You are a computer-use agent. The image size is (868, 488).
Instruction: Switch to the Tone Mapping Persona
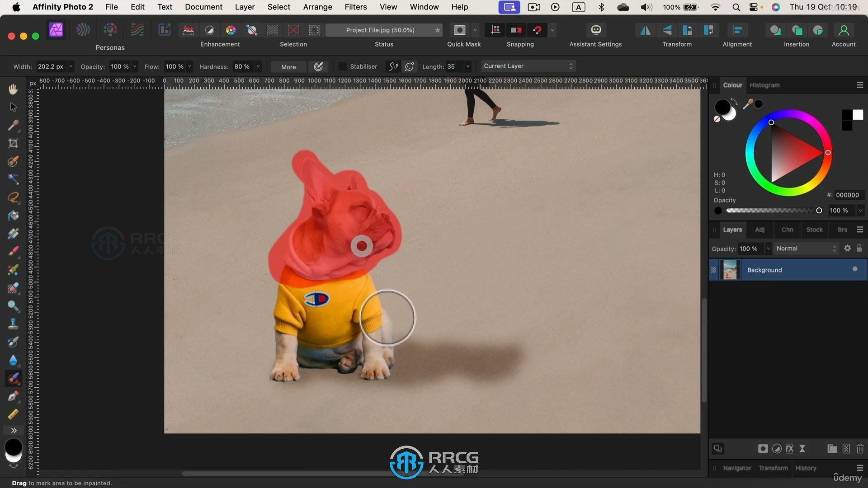tap(137, 30)
